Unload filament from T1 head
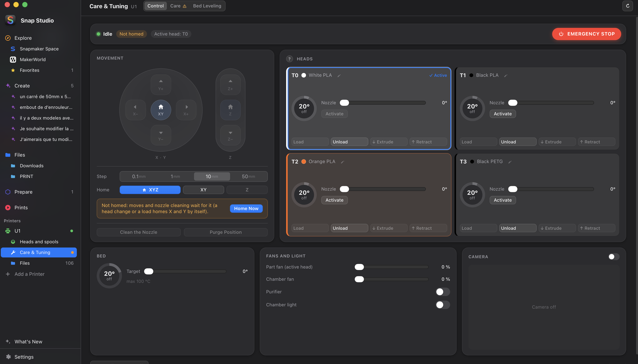The image size is (638, 364). coord(517,142)
